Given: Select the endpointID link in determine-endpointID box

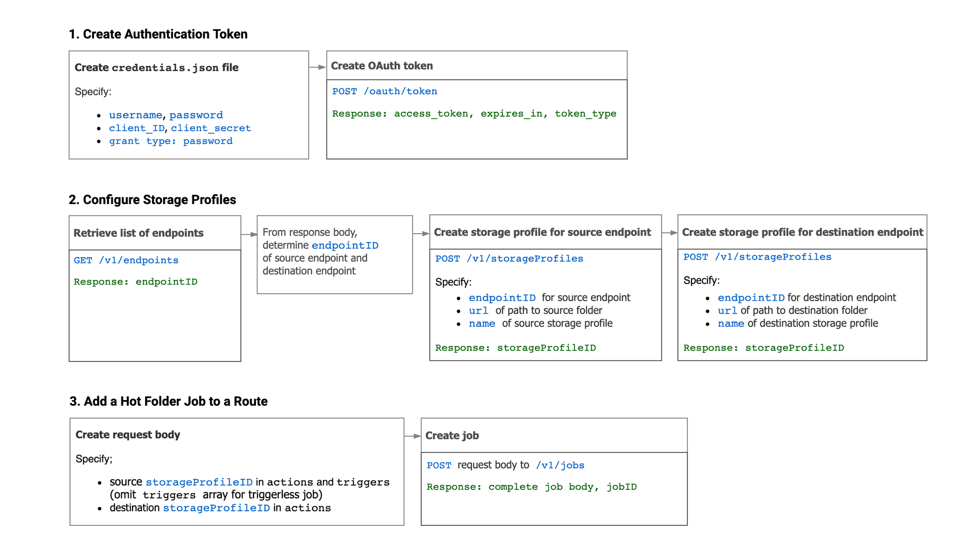Looking at the screenshot, I should coord(345,245).
